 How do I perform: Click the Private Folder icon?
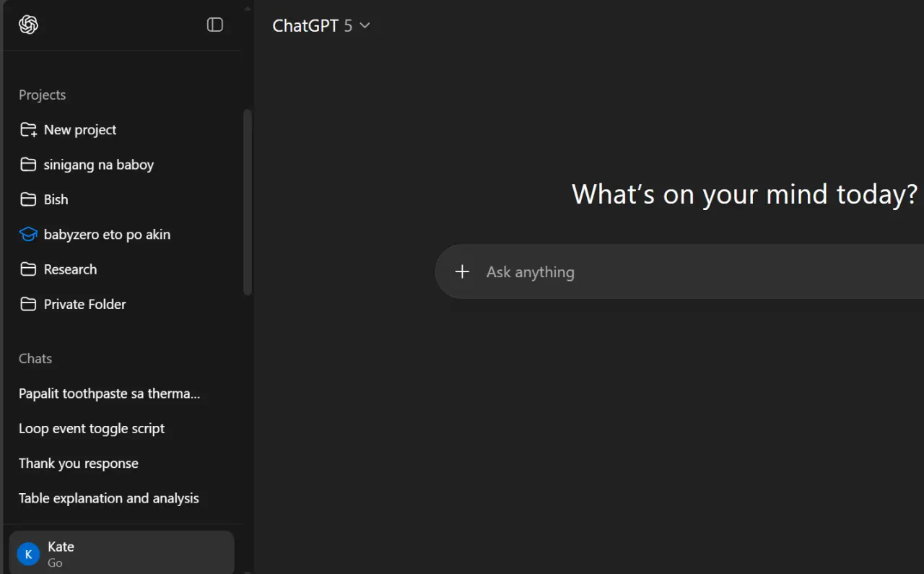(x=28, y=304)
